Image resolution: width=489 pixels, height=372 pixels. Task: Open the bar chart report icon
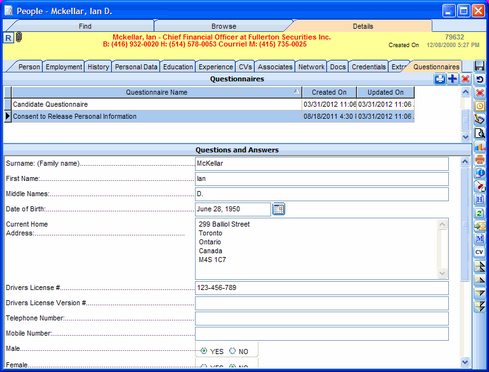[x=480, y=146]
